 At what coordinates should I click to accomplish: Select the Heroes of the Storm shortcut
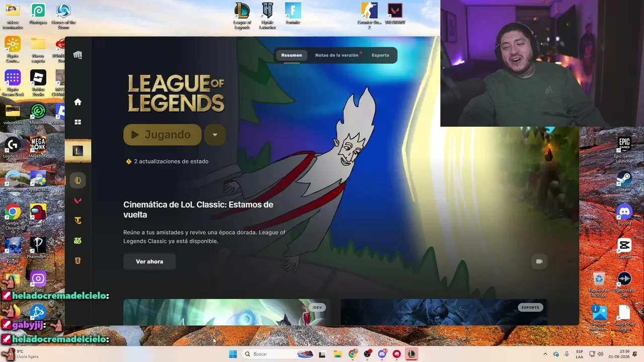(63, 16)
